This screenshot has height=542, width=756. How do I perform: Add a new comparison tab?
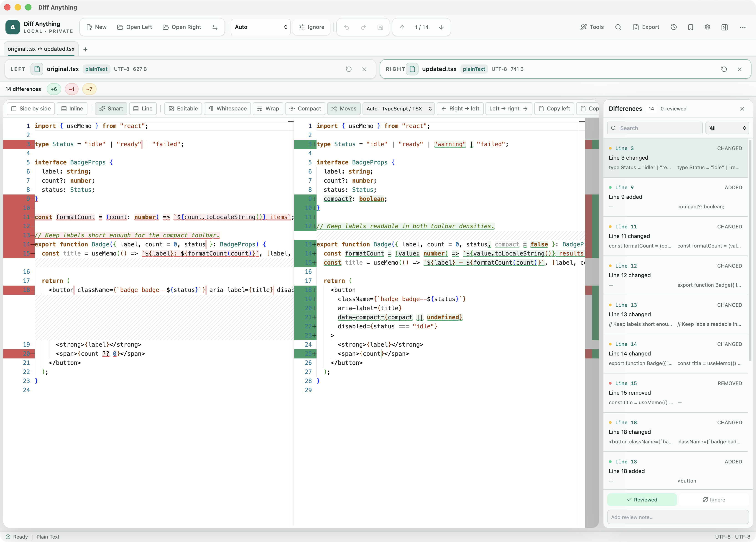(x=85, y=49)
